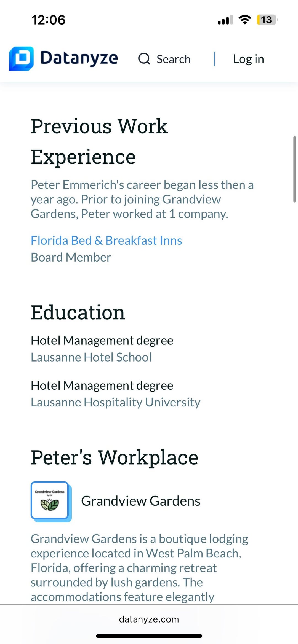
Task: Tap the Grandview Gardens description paragraph
Action: pos(139,568)
